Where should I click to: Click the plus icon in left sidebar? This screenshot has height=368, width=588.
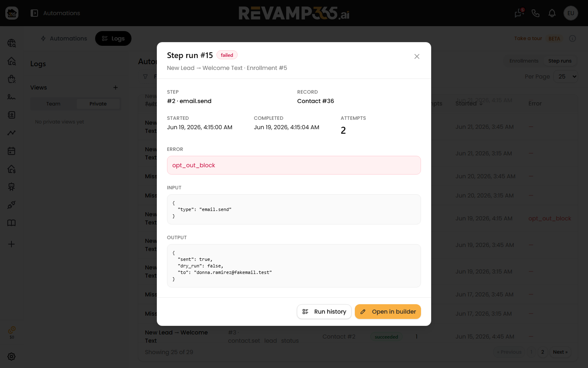11,244
